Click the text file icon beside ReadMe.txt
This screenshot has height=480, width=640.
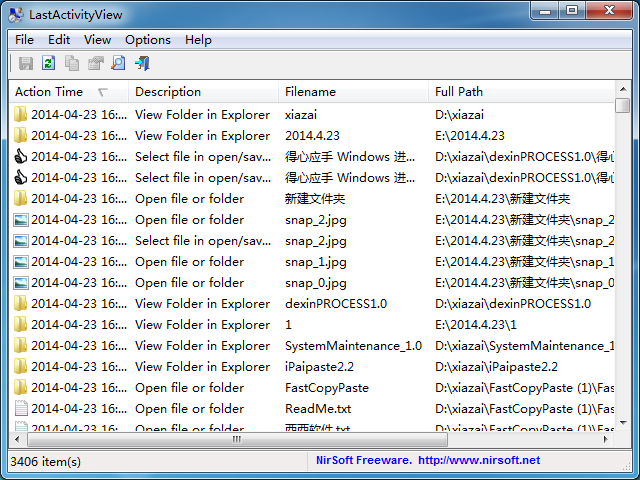pyautogui.click(x=20, y=409)
